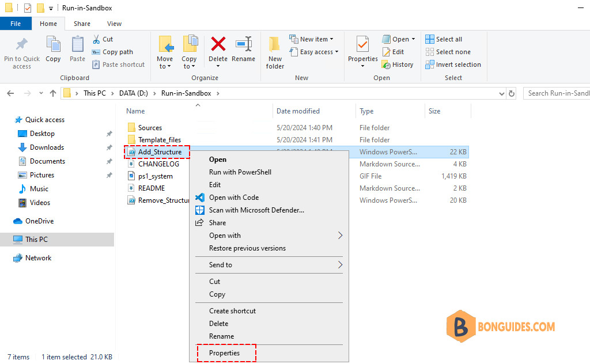The width and height of the screenshot is (590, 364).
Task: Choose Properties in the context menu
Action: [x=224, y=353]
